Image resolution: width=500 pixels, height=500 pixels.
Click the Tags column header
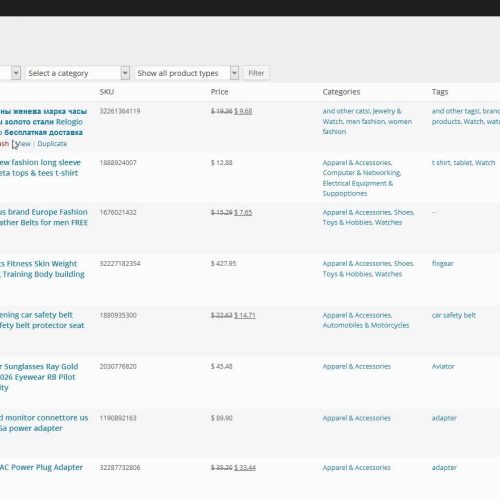pyautogui.click(x=440, y=92)
